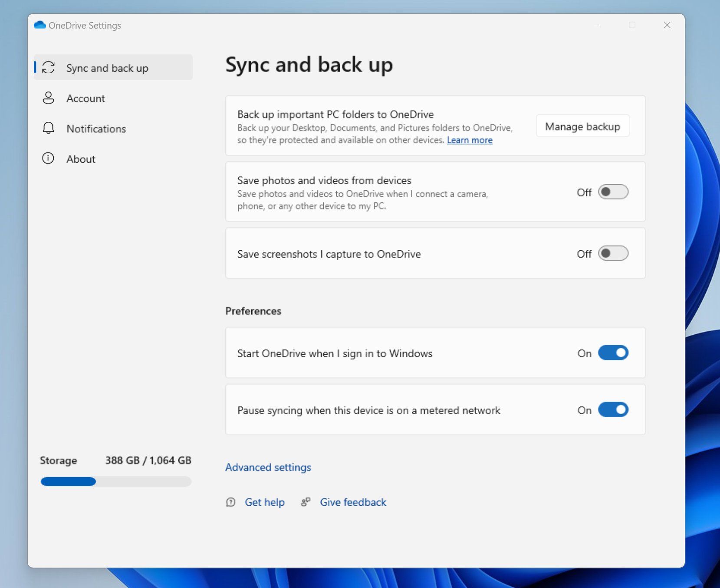Disable Start OneDrive when I sign in
This screenshot has width=720, height=588.
coord(613,353)
